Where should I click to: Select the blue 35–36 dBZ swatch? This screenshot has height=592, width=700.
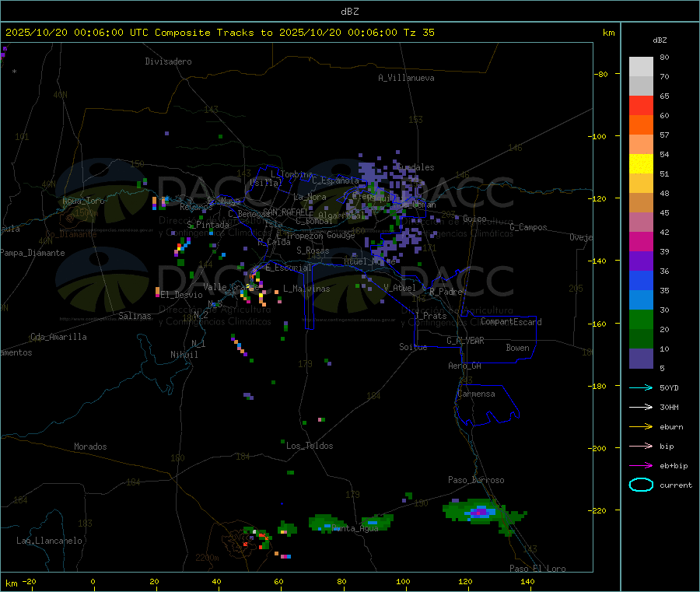(x=641, y=280)
